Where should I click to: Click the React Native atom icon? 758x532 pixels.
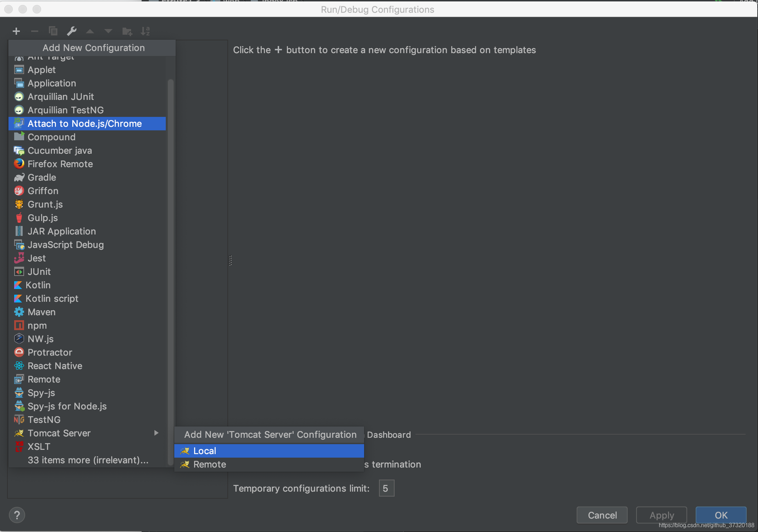point(19,366)
